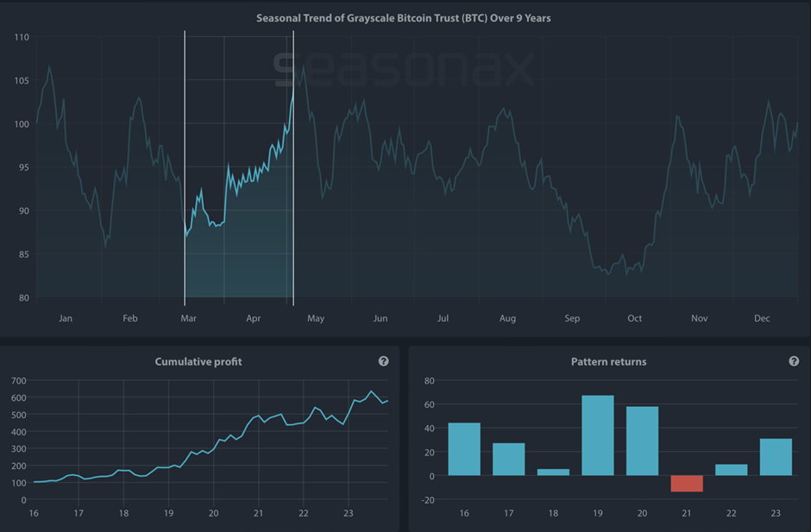Select the red negative bar for year 21
The height and width of the screenshot is (532, 811).
[x=687, y=484]
